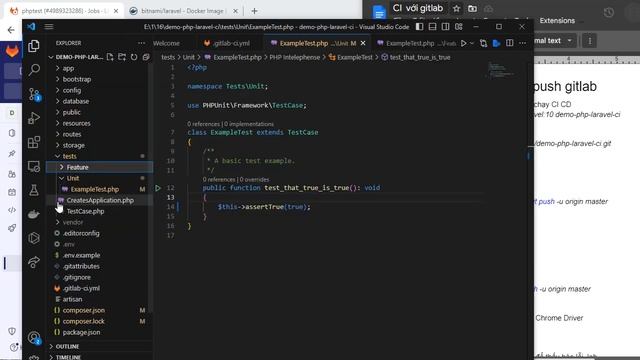640x360 pixels.
Task: Click Google Docs toolbar more options
Action: [590, 41]
